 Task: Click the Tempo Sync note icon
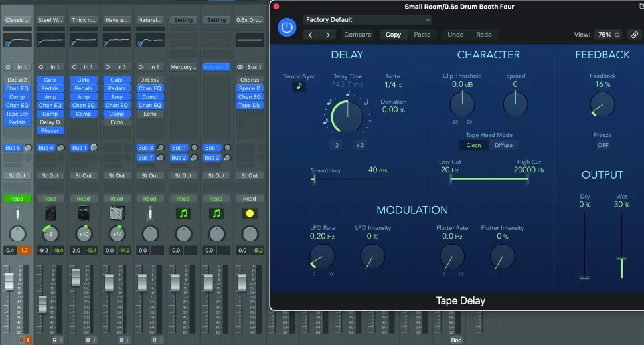point(299,86)
